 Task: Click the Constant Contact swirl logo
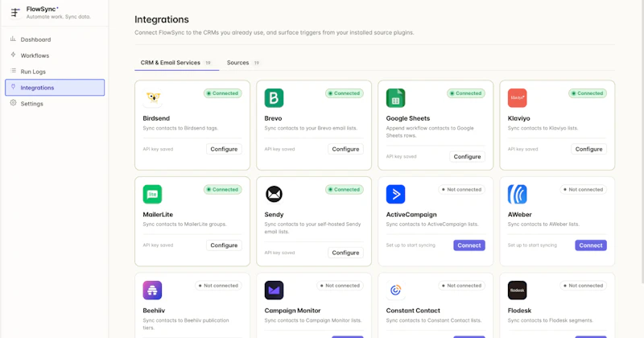395,290
